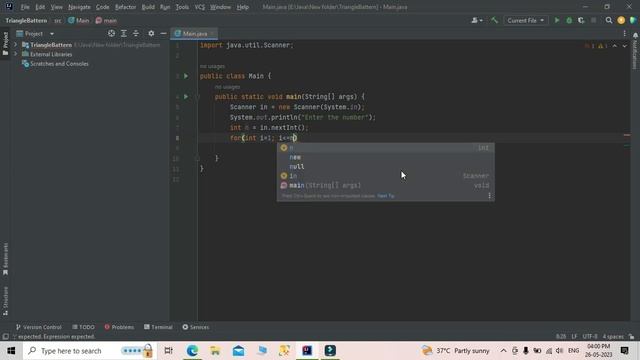
Task: Open the Run menu
Action: click(165, 7)
